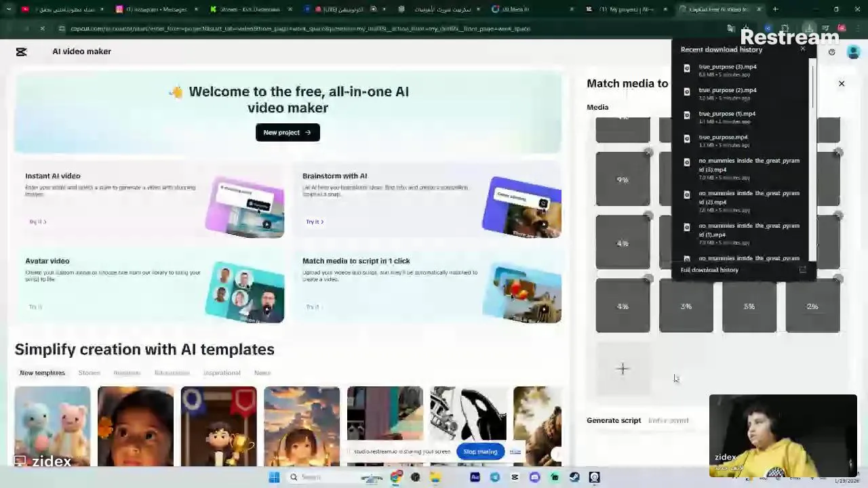
Task: Click file icon of true_purpose (2).mp4
Action: point(687,91)
